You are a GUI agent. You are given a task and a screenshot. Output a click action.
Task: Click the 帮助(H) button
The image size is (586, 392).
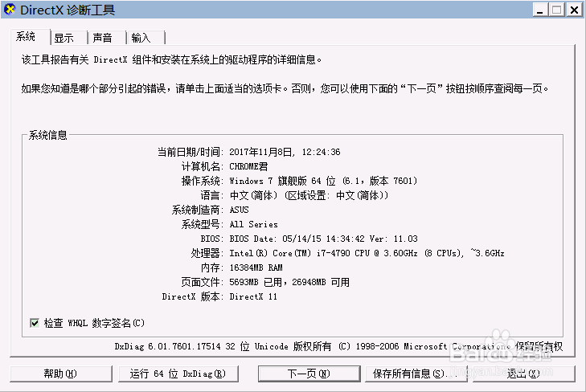(61, 374)
